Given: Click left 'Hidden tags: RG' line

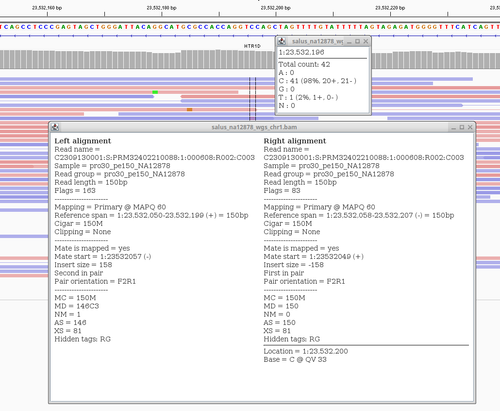Looking at the screenshot, I should tap(83, 339).
